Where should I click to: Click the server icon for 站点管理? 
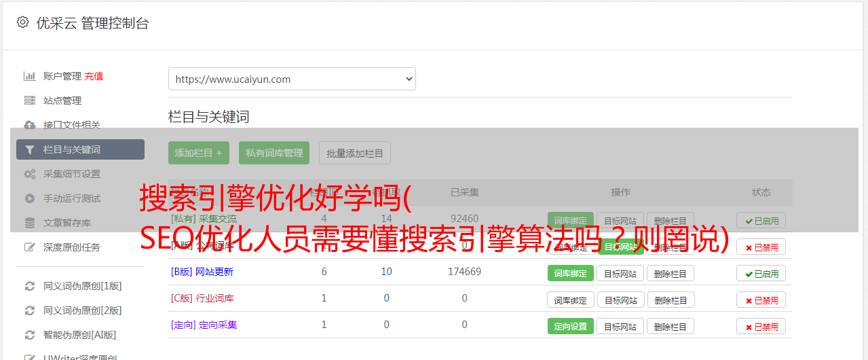coord(30,101)
